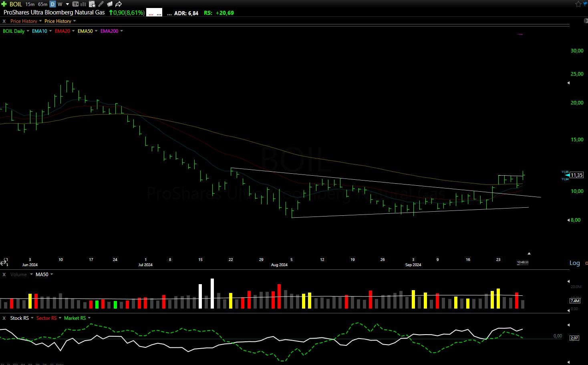Expand the first Price History dropdown arrow
This screenshot has width=588, height=365.
click(40, 21)
